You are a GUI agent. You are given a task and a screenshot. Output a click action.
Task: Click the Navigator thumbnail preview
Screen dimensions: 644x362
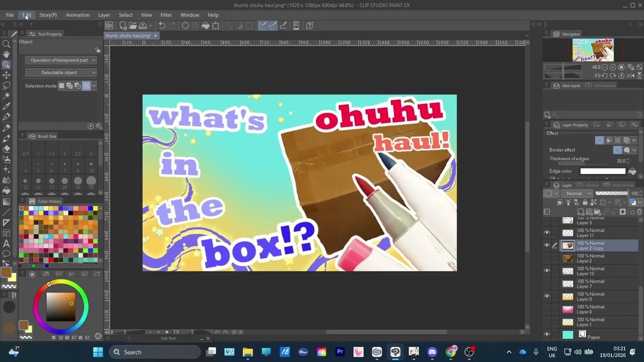(x=593, y=50)
